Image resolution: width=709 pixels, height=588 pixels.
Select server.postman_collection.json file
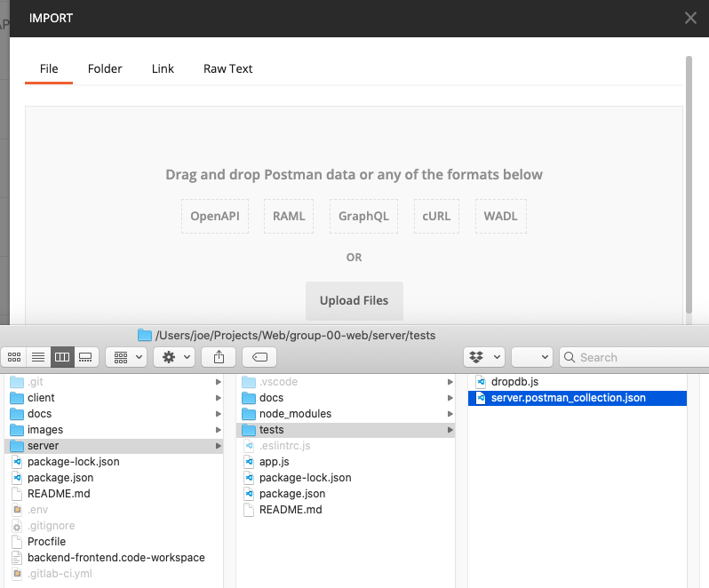point(578,398)
